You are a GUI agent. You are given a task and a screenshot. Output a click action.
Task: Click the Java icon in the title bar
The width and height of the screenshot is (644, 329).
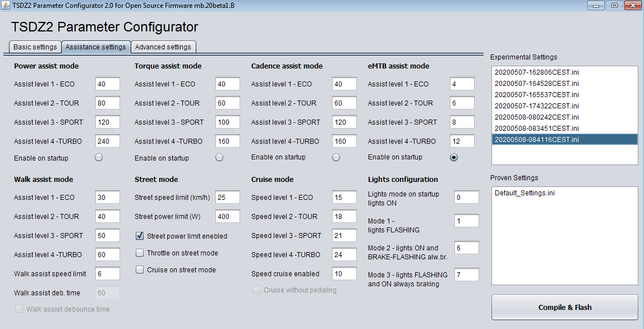click(6, 6)
